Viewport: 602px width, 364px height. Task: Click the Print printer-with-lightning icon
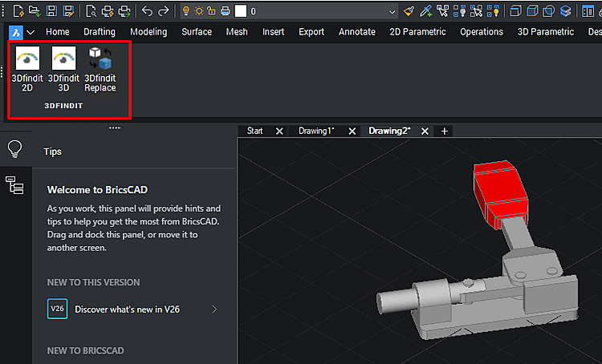click(108, 11)
